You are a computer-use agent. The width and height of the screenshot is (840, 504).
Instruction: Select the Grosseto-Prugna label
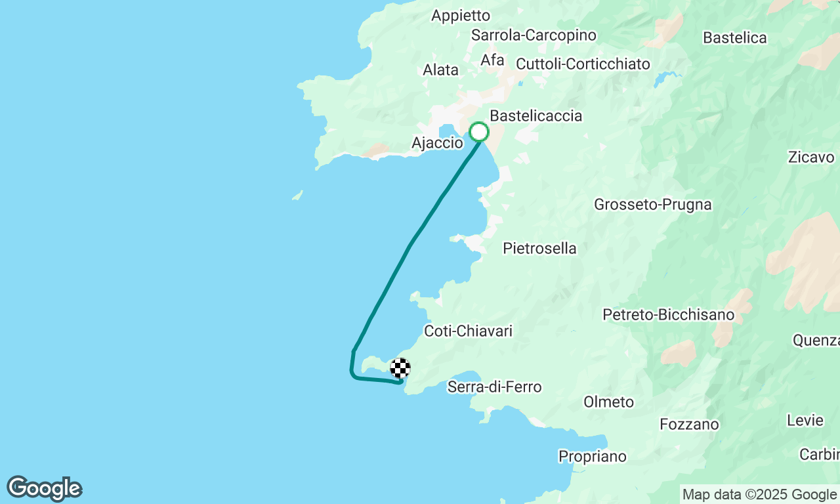(652, 204)
